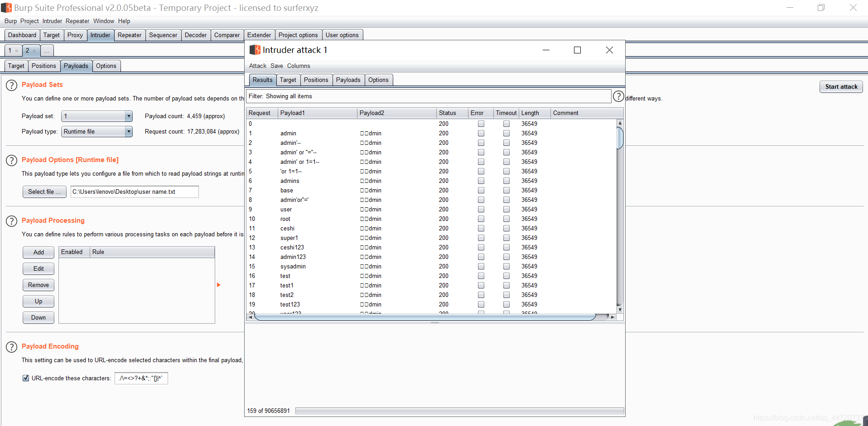This screenshot has height=426, width=868.
Task: Open the Help menu
Action: pos(124,21)
